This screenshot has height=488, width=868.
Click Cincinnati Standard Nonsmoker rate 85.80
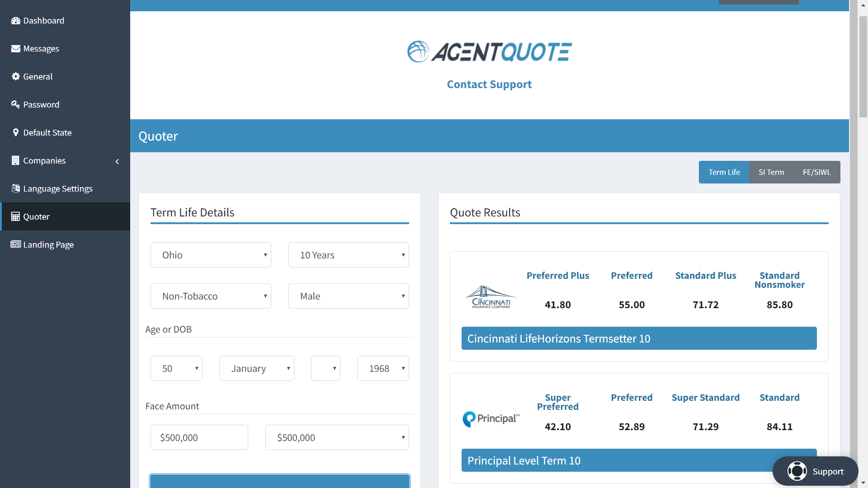point(779,305)
